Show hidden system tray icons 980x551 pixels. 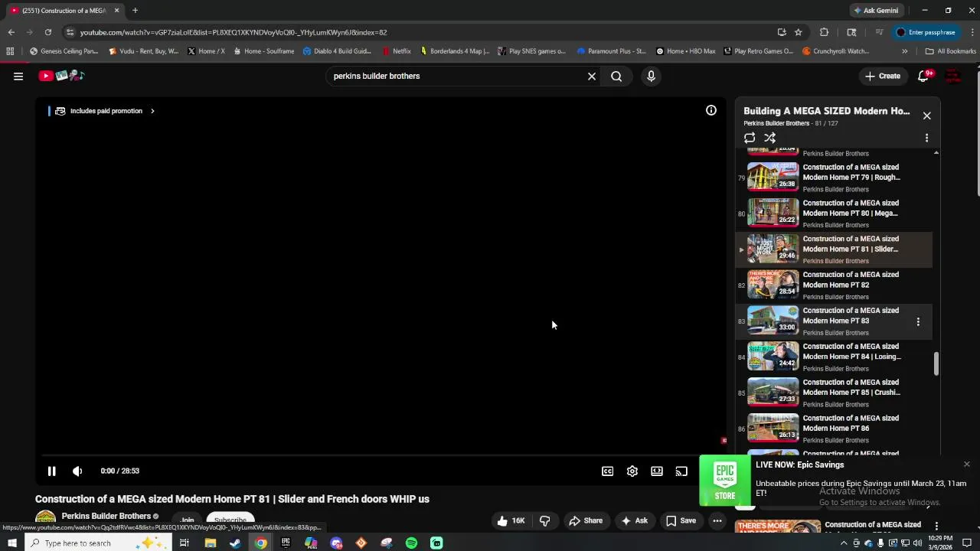click(x=844, y=543)
